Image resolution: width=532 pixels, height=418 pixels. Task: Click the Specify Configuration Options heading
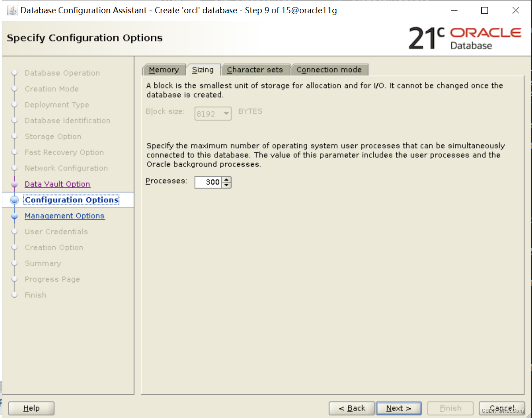pyautogui.click(x=85, y=38)
